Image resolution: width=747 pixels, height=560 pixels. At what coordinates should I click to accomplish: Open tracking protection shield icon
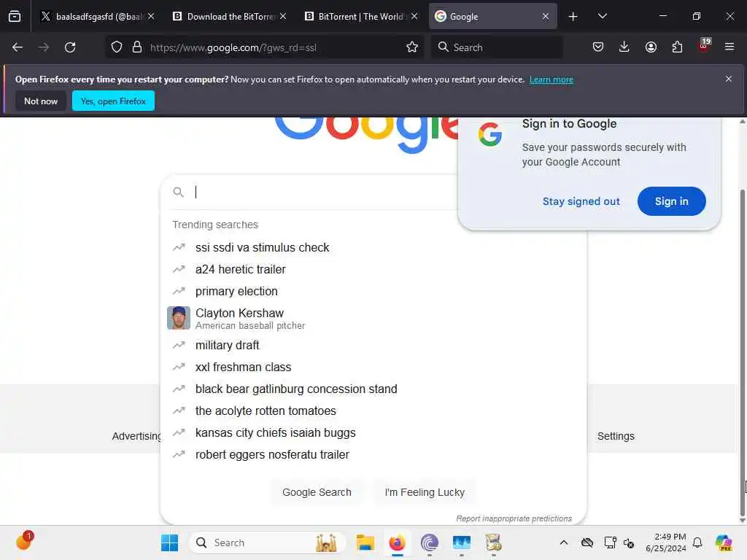117,47
